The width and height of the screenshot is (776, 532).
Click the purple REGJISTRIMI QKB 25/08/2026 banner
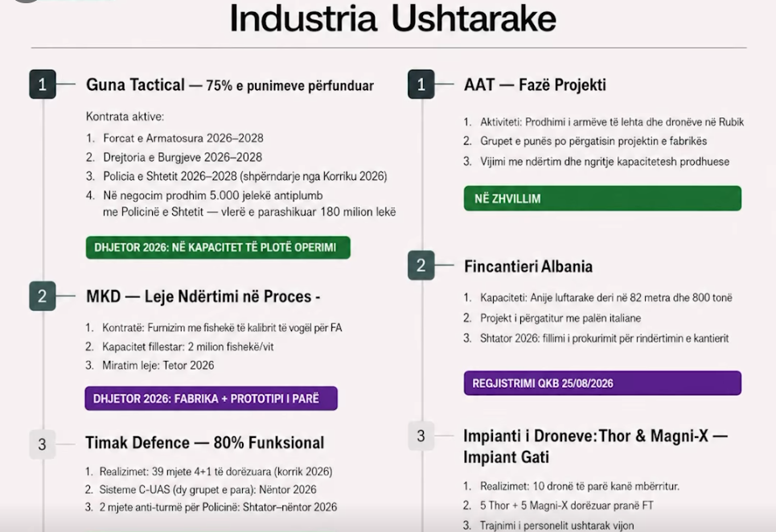602,383
